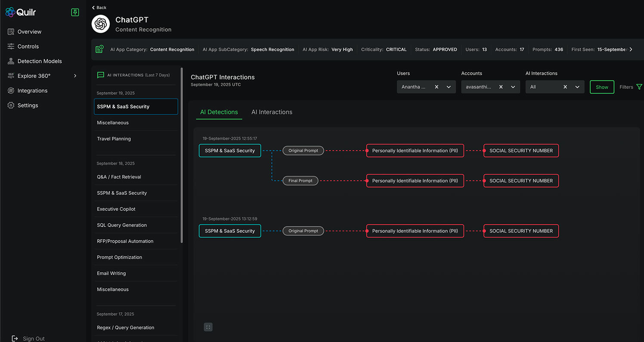Screen dimensions: 644x342
Task: Click the interactions list scrollbar
Action: 182,155
